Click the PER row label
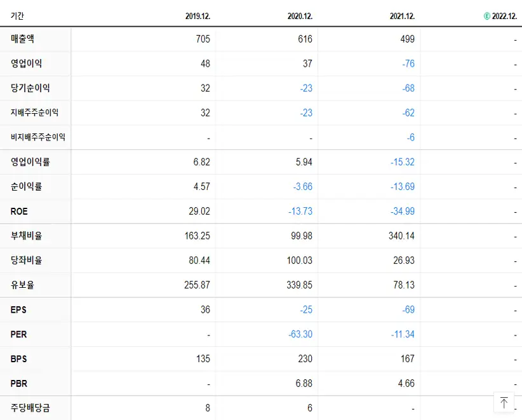Screen dimensions: 522x420 tap(18, 334)
